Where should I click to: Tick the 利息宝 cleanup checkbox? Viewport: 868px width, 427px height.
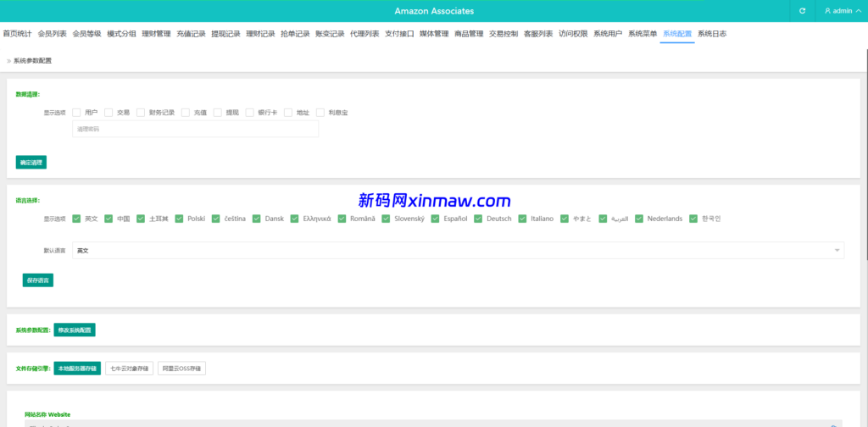(320, 113)
